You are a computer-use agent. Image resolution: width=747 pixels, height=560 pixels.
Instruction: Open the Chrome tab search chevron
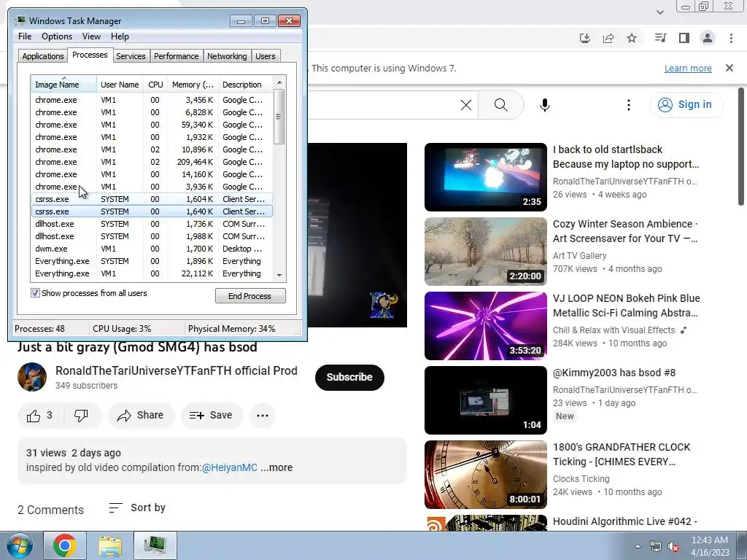coord(659,12)
